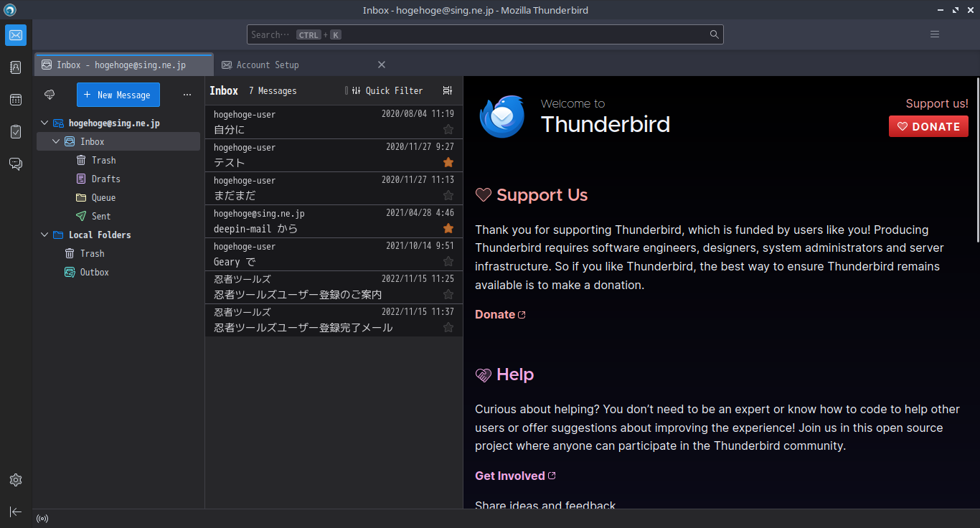Collapse the spaces toolbar

click(16, 511)
